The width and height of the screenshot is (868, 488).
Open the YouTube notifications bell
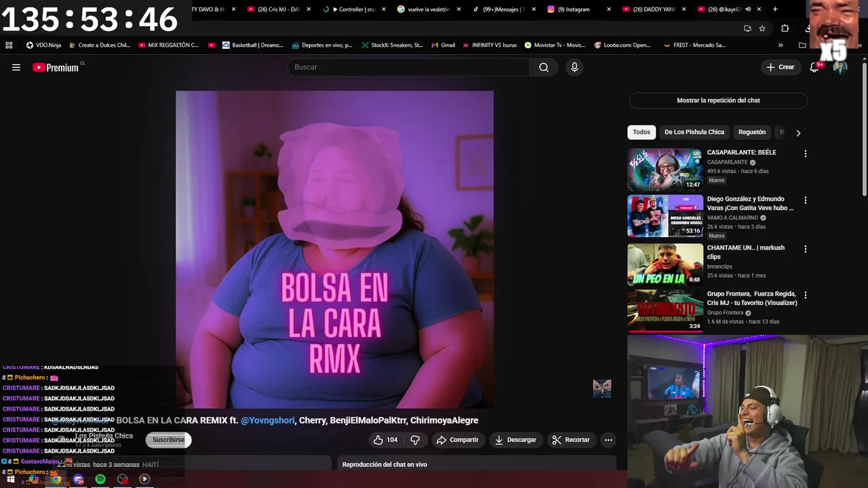point(815,67)
